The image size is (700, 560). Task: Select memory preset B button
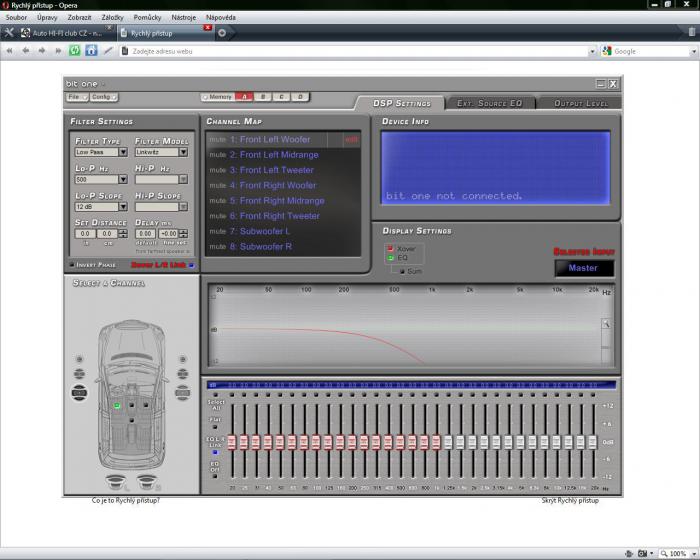(x=264, y=97)
